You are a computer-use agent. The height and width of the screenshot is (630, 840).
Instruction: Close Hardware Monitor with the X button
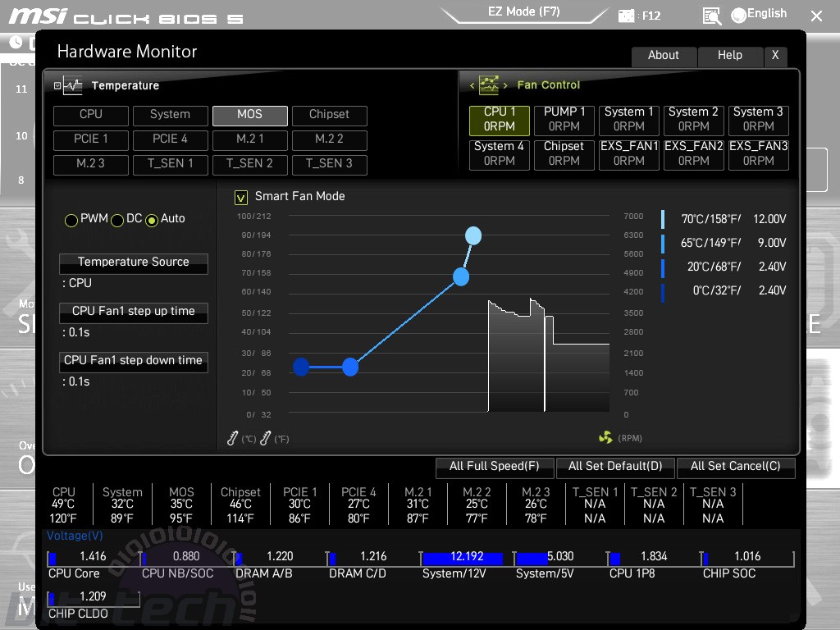(775, 56)
